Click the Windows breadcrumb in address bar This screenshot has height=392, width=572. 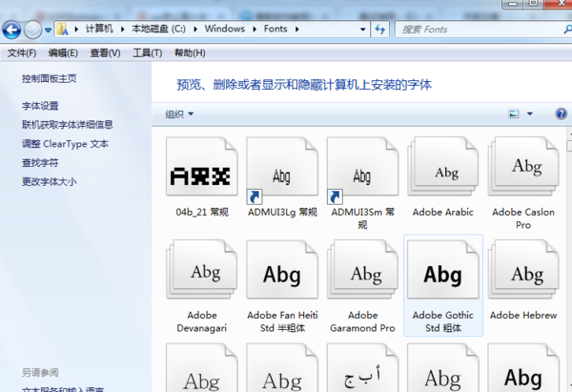click(225, 30)
